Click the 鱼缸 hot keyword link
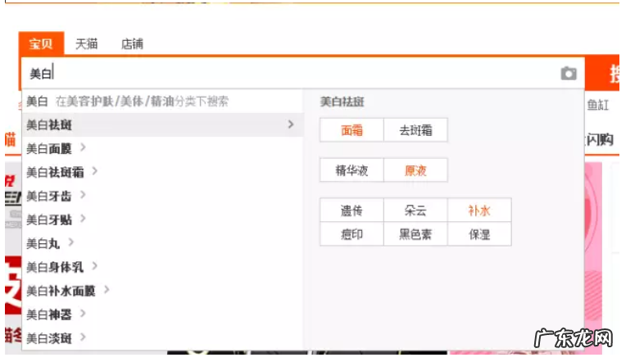This screenshot has width=644, height=362. click(597, 105)
